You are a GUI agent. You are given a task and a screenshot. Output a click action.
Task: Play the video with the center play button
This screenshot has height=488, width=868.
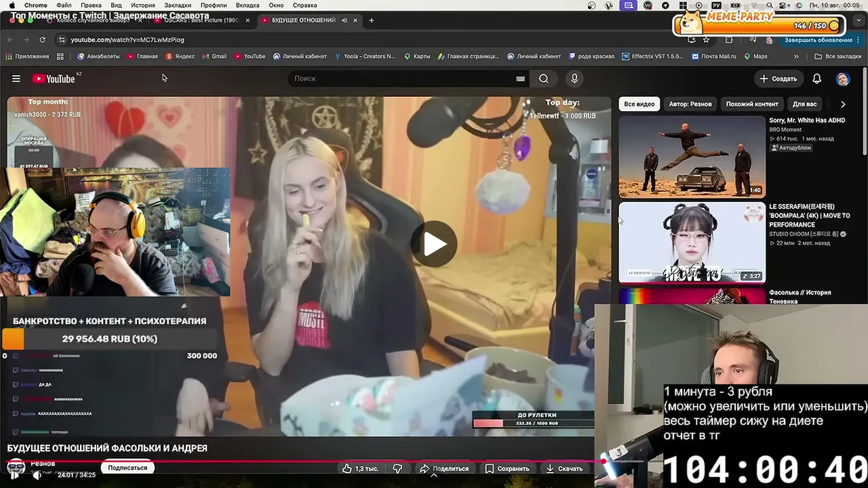pyautogui.click(x=434, y=245)
